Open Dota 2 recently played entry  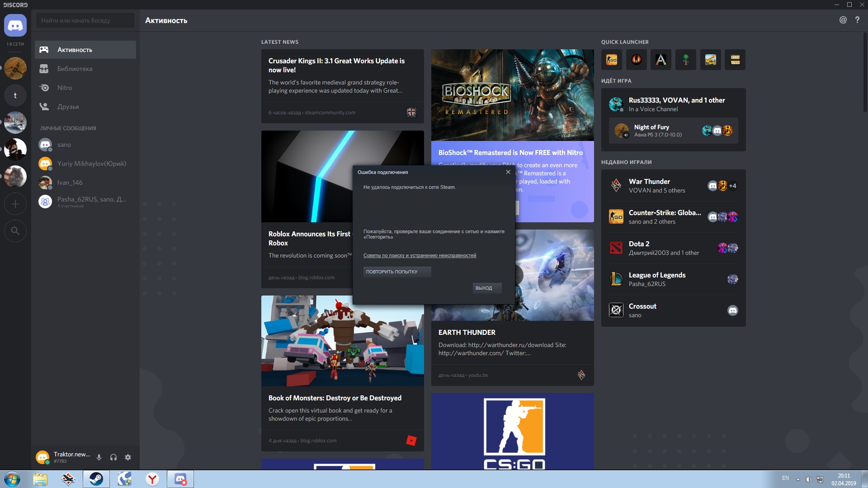pos(674,248)
